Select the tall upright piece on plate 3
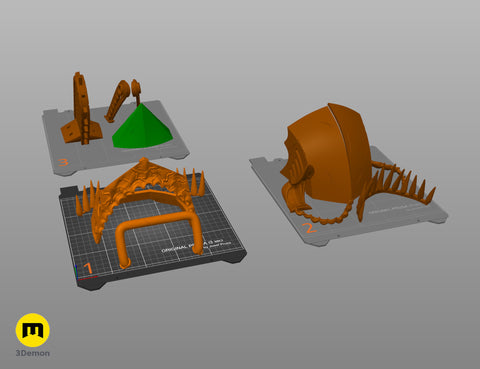Screen dimensions: 480x369 tap(81, 113)
